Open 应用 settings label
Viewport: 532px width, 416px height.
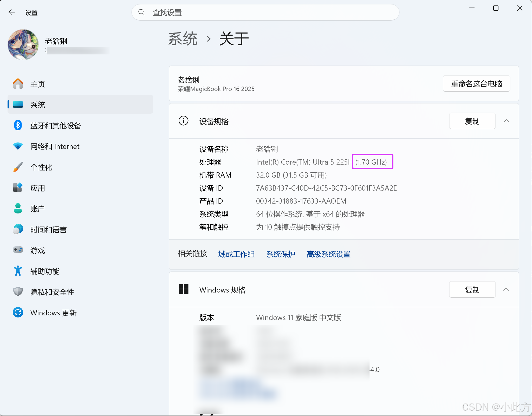[38, 188]
